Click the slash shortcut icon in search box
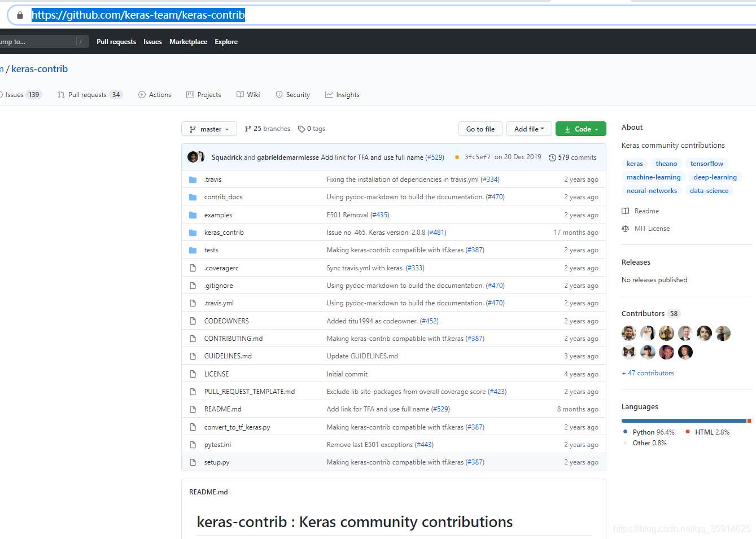The image size is (756, 539). (x=81, y=42)
